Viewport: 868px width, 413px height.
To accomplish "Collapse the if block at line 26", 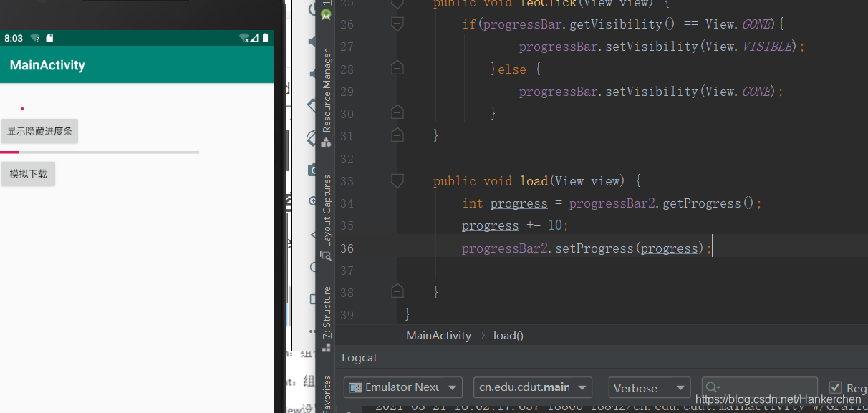I will pos(397,24).
